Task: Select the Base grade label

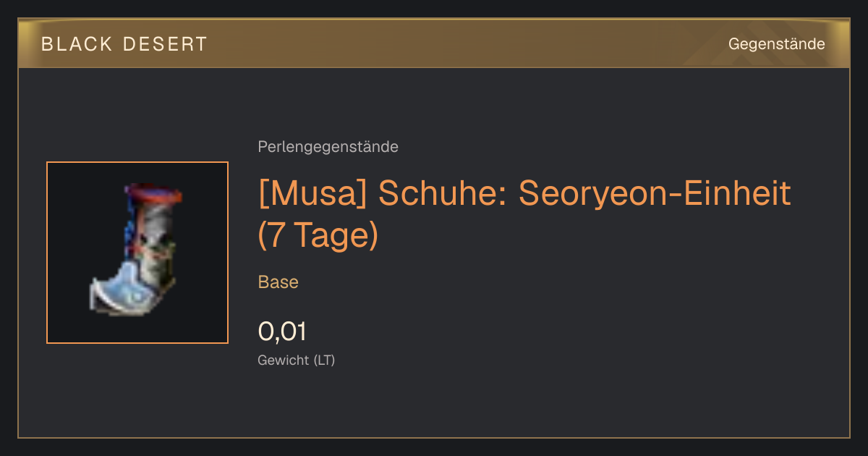Action: (278, 282)
